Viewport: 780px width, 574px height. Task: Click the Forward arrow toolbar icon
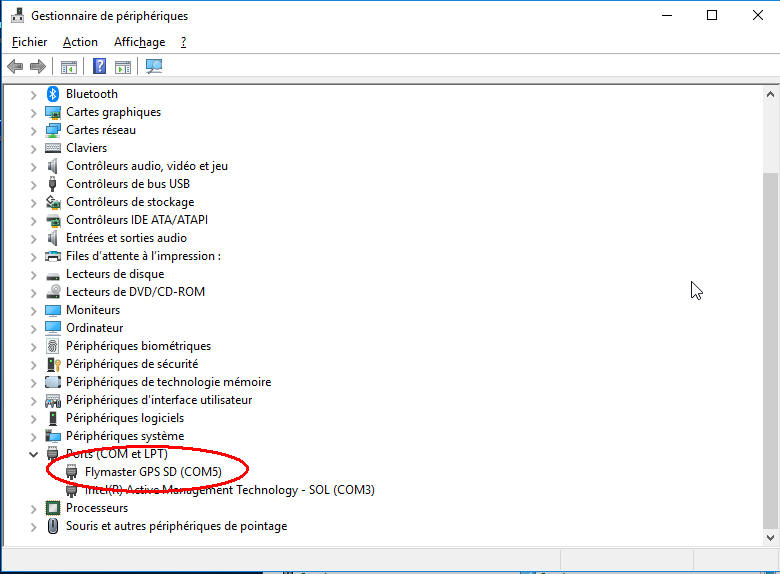point(38,66)
